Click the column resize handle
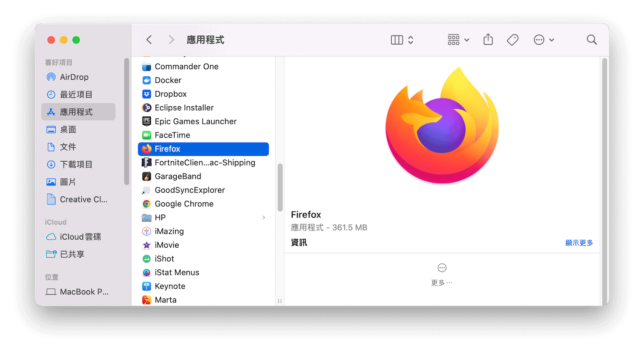Screen dimensions: 644x352 280,301
